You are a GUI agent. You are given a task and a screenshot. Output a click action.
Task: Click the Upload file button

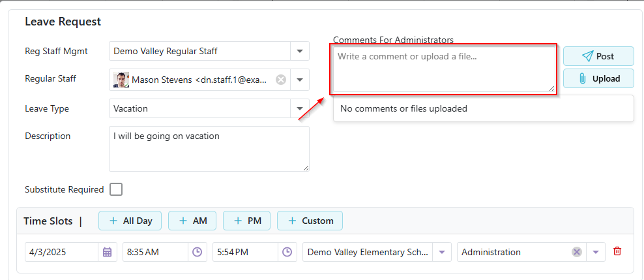click(598, 78)
